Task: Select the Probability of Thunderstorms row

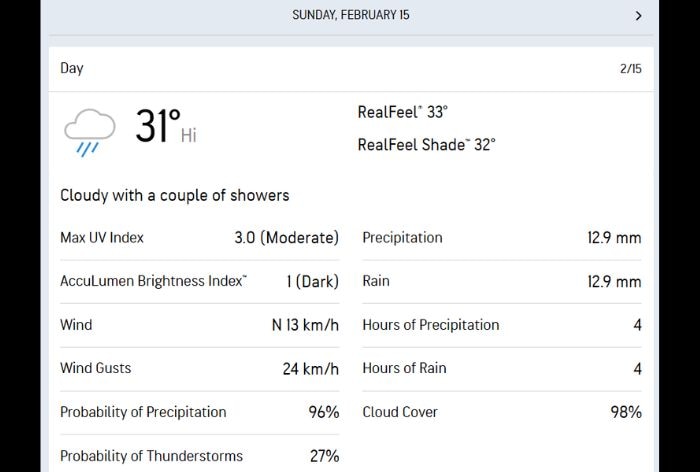Action: pos(199,456)
